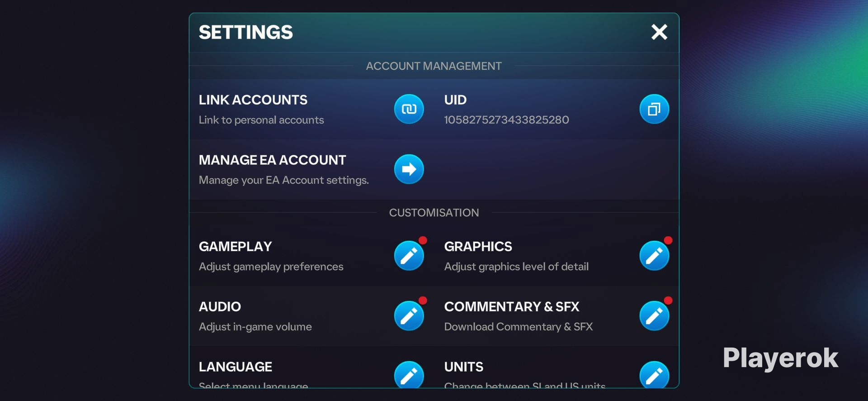The image size is (868, 401).
Task: Select the Graphics settings title
Action: [478, 247]
